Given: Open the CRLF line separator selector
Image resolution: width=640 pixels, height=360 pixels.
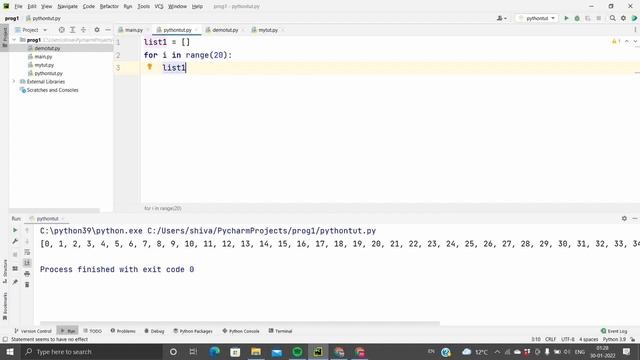Looking at the screenshot, I should click(x=550, y=339).
